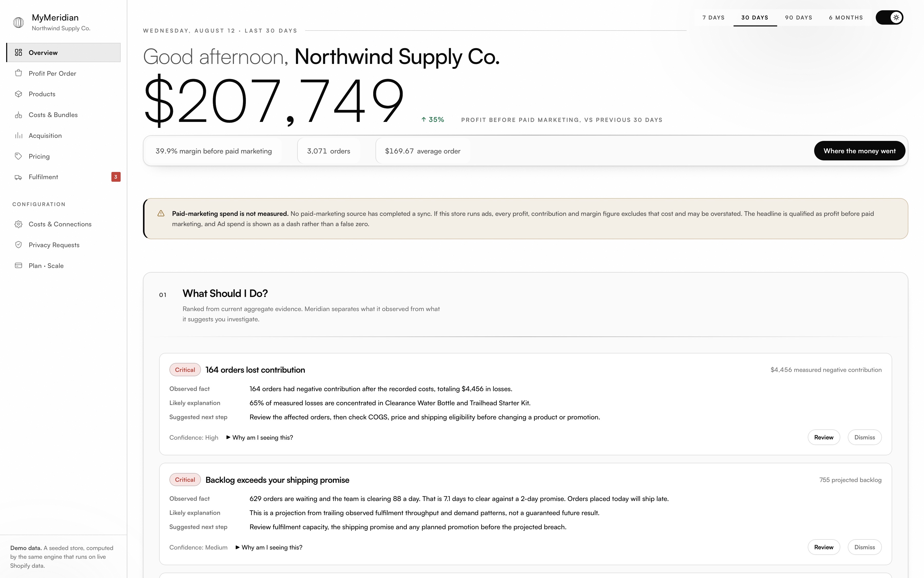
Task: Navigate to Acquisition
Action: click(x=63, y=135)
